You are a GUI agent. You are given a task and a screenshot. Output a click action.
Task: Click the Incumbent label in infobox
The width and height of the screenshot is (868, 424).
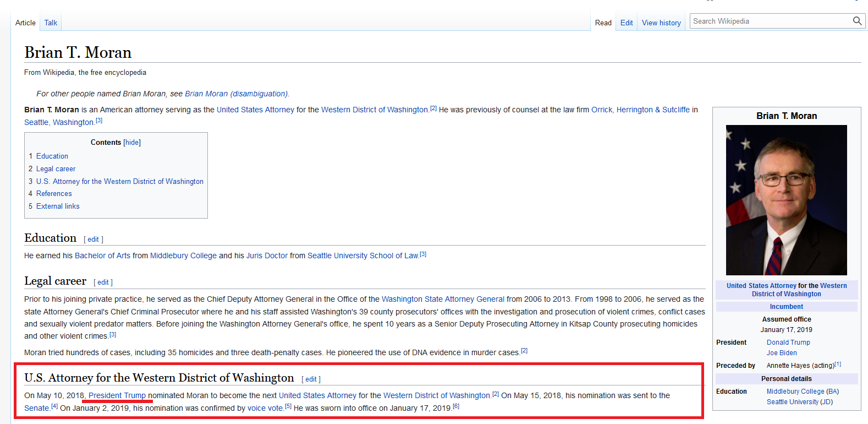click(786, 307)
